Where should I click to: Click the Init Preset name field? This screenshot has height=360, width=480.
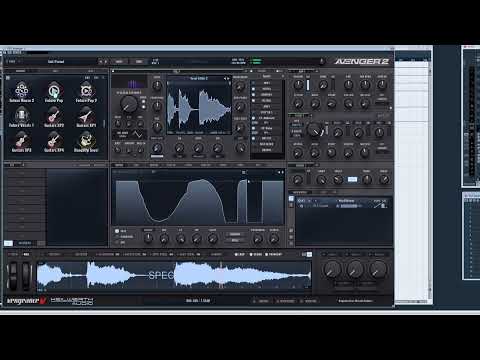56,62
